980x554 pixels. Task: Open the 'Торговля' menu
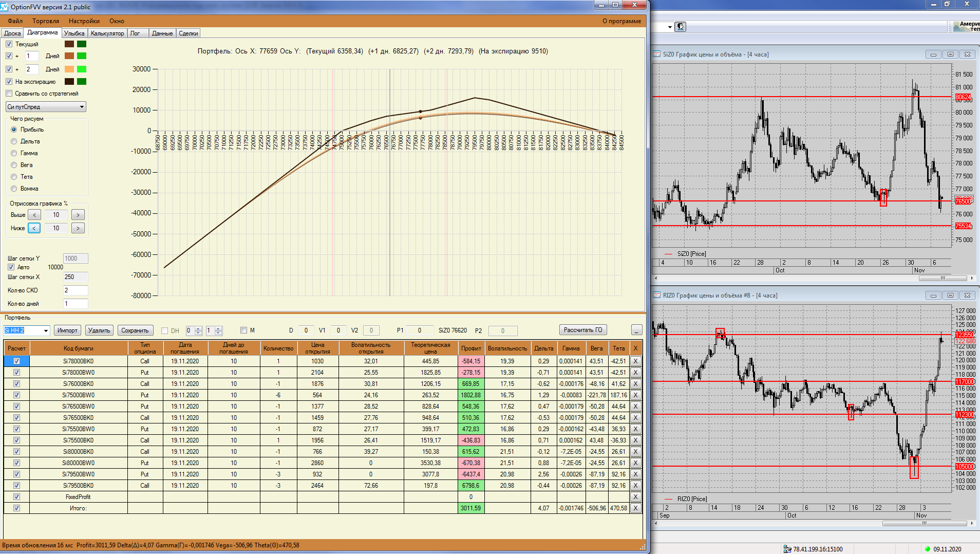coord(46,21)
